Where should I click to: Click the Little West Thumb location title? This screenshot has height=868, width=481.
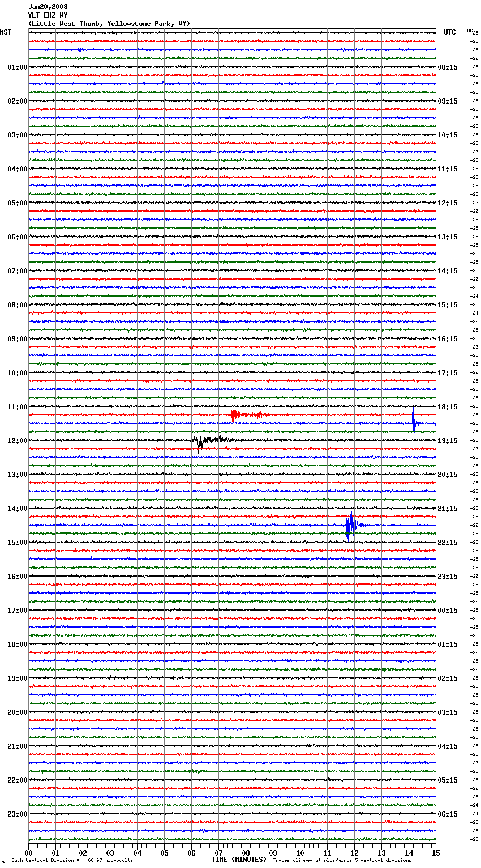pyautogui.click(x=109, y=24)
